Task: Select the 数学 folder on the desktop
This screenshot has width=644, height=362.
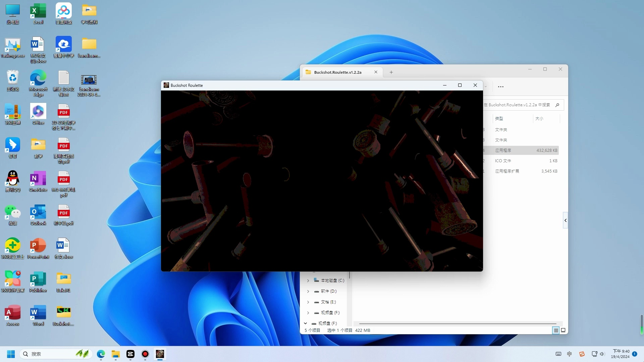Action: [38, 148]
